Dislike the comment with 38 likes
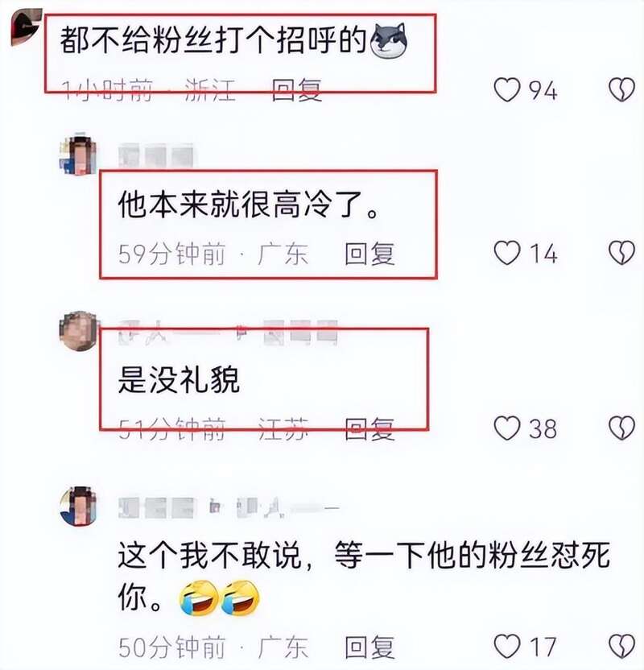The image size is (644, 670). [x=621, y=428]
